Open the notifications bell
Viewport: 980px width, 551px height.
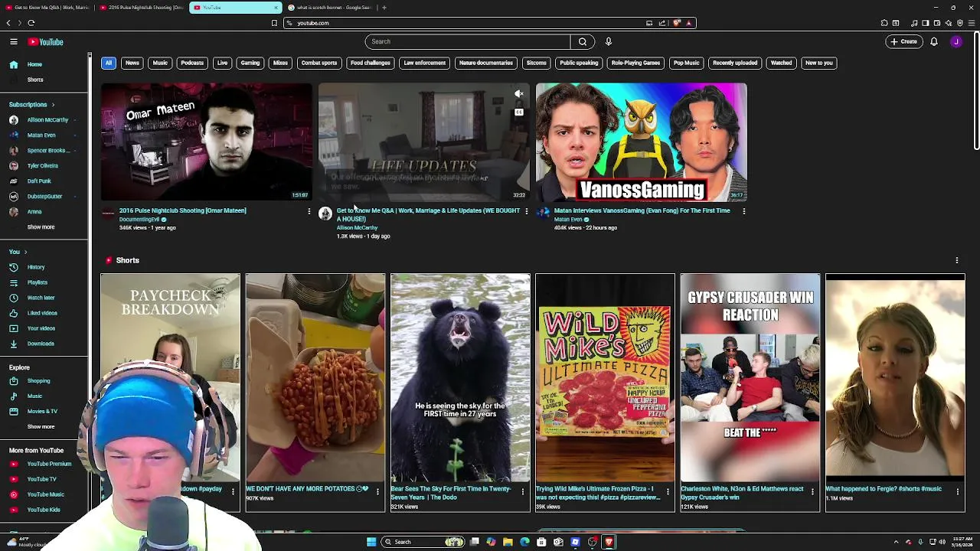[x=934, y=41]
